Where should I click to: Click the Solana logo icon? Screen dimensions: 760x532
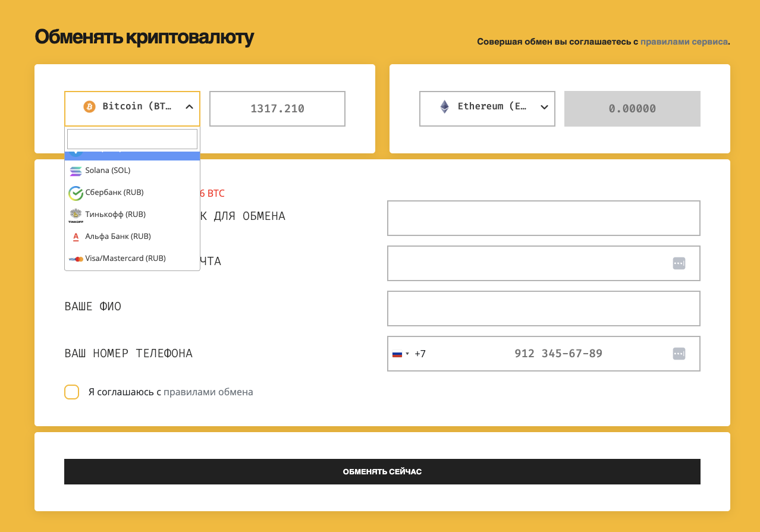coord(76,171)
